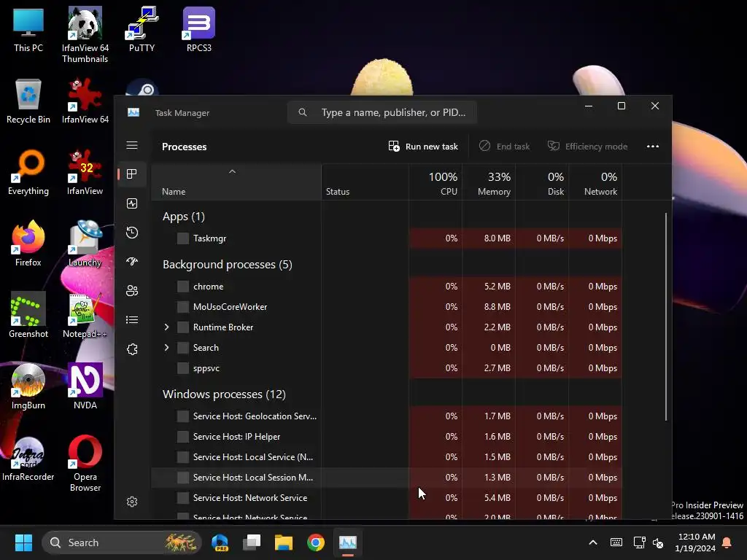Open Chrome from the taskbar
Image resolution: width=747 pixels, height=560 pixels.
click(x=315, y=542)
